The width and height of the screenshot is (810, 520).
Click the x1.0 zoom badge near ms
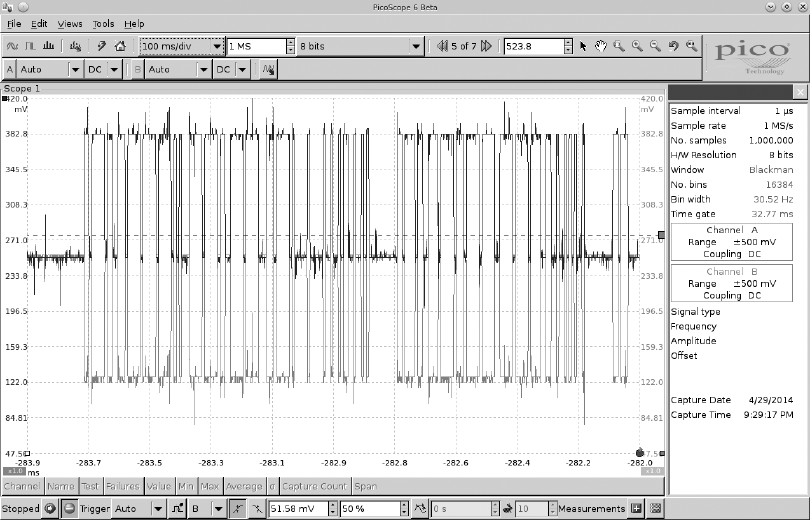pos(14,471)
